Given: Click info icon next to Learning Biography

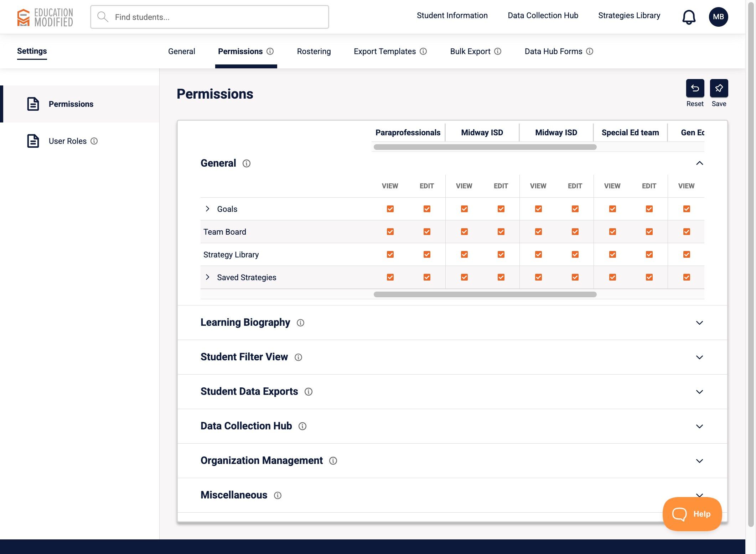Looking at the screenshot, I should click(300, 323).
